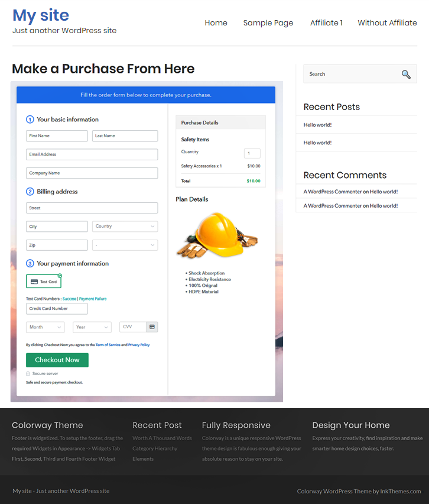Click the HDPE Material bullet text

click(204, 292)
